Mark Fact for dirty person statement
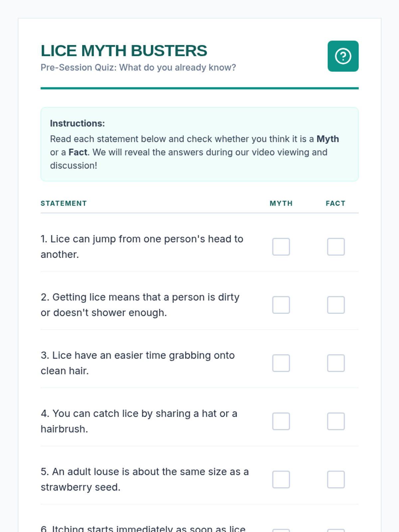This screenshot has height=532, width=399. [336, 305]
